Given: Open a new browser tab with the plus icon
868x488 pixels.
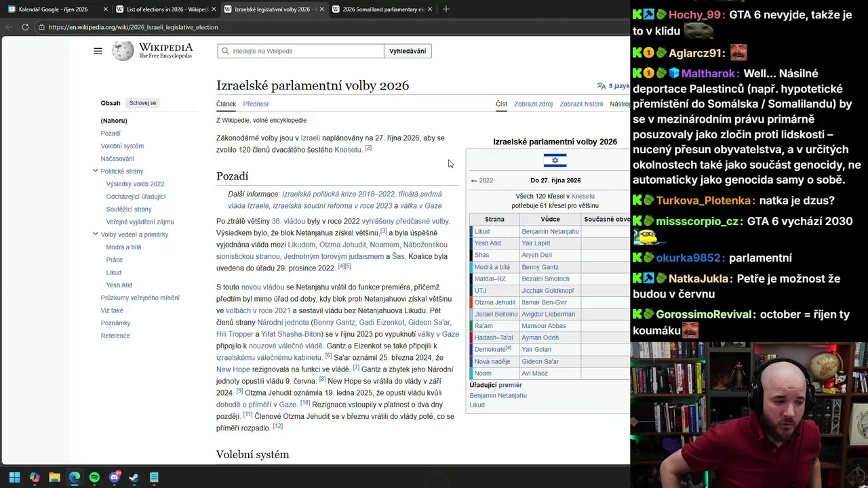Looking at the screenshot, I should click(x=446, y=9).
